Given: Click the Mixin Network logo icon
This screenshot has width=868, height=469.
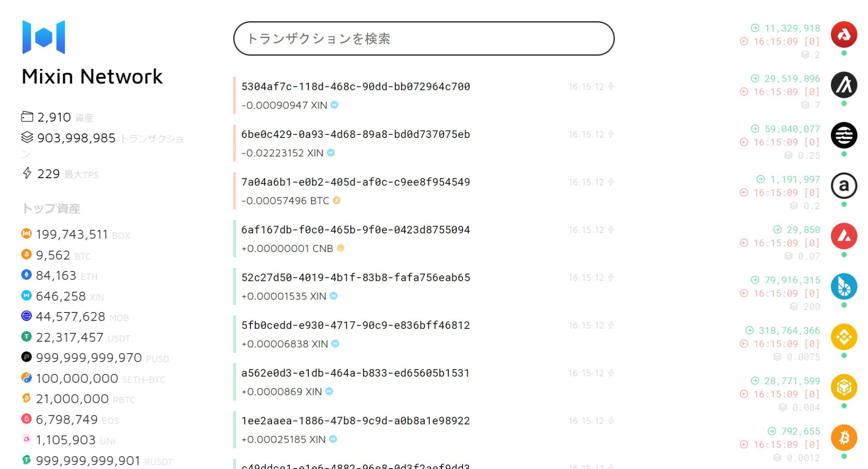Looking at the screenshot, I should coord(44,37).
